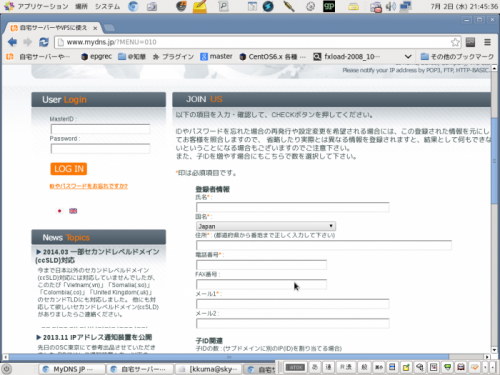Open the yellow notepad launcher in the top panel
The height and width of the screenshot is (375, 500).
coord(200,6)
